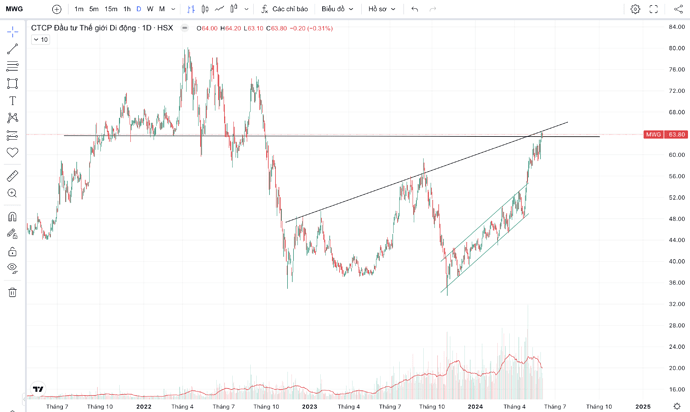This screenshot has width=690, height=412.
Task: Open the share chart icon
Action: click(678, 9)
